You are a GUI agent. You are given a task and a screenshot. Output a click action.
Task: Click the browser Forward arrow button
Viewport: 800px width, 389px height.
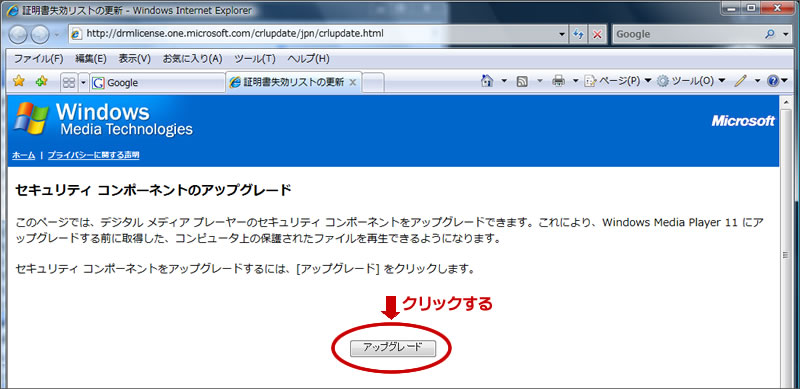pyautogui.click(x=40, y=34)
